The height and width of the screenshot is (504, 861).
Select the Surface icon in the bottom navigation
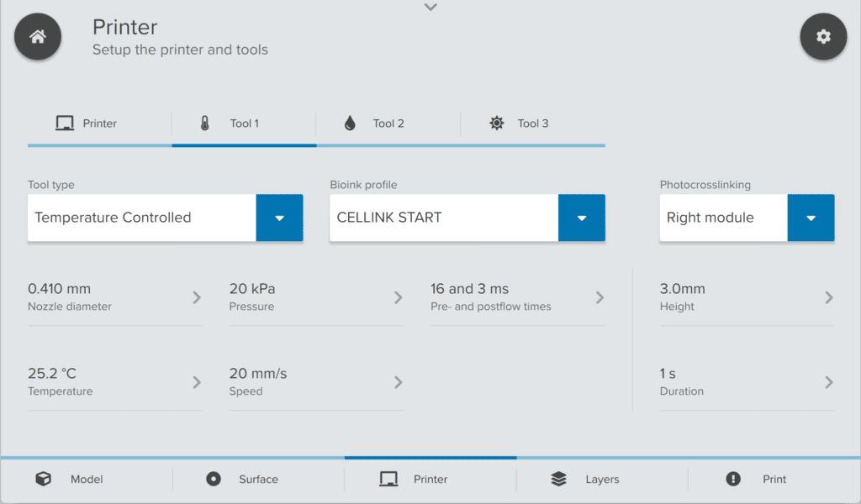pos(215,479)
